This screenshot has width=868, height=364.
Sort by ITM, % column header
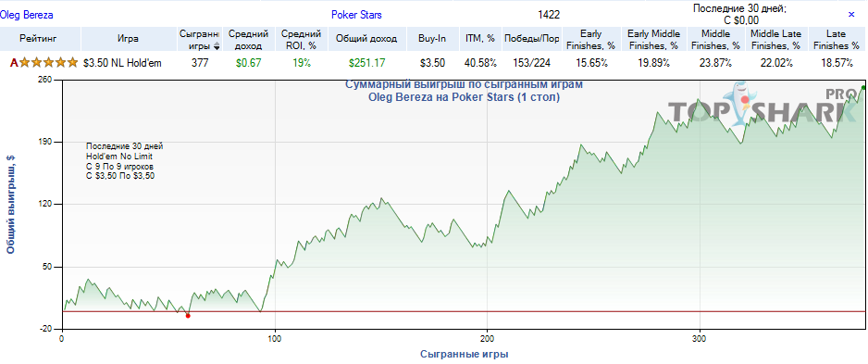click(x=480, y=39)
